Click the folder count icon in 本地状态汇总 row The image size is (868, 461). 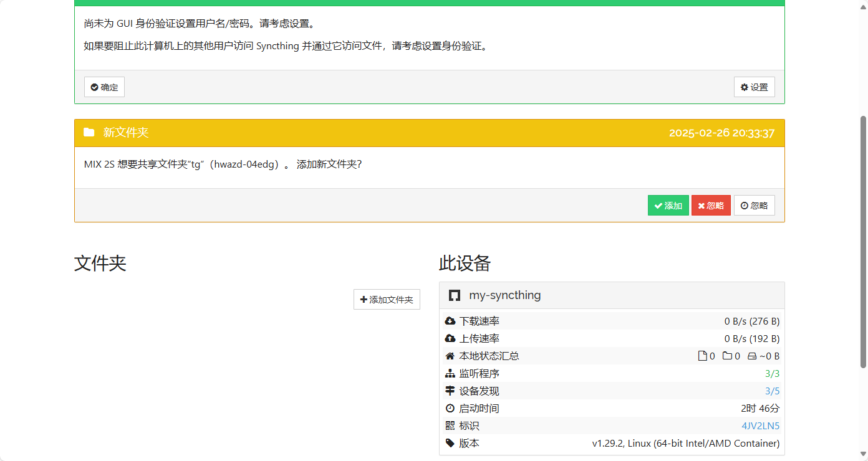point(727,356)
